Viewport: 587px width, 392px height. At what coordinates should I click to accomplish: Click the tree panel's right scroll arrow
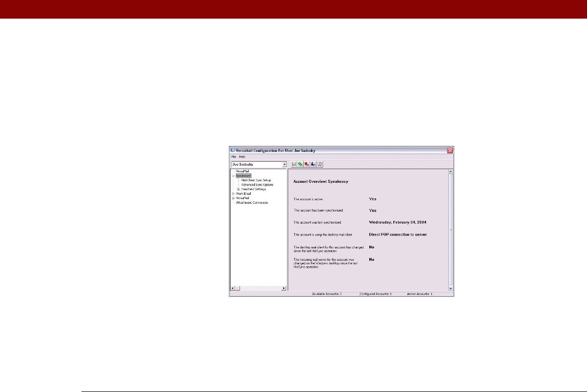(x=284, y=288)
